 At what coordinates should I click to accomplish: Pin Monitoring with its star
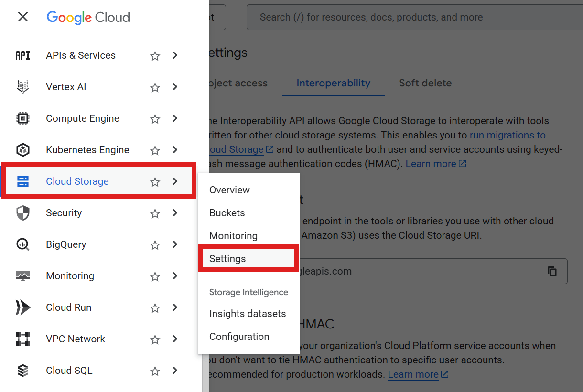(x=155, y=276)
